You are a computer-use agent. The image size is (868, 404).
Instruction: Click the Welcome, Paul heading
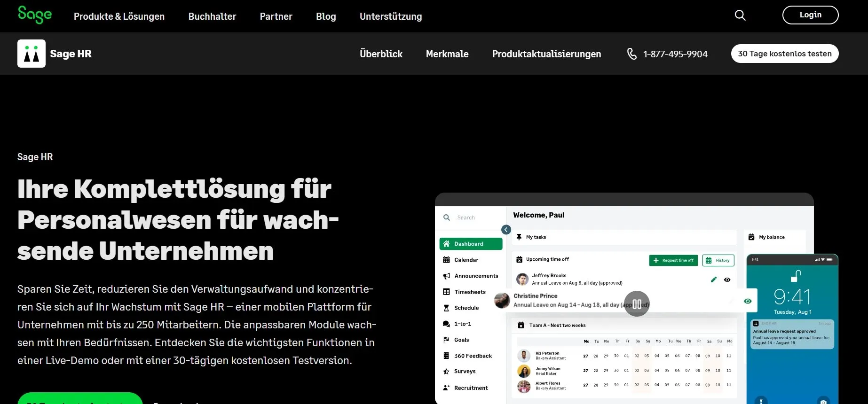[x=539, y=215]
